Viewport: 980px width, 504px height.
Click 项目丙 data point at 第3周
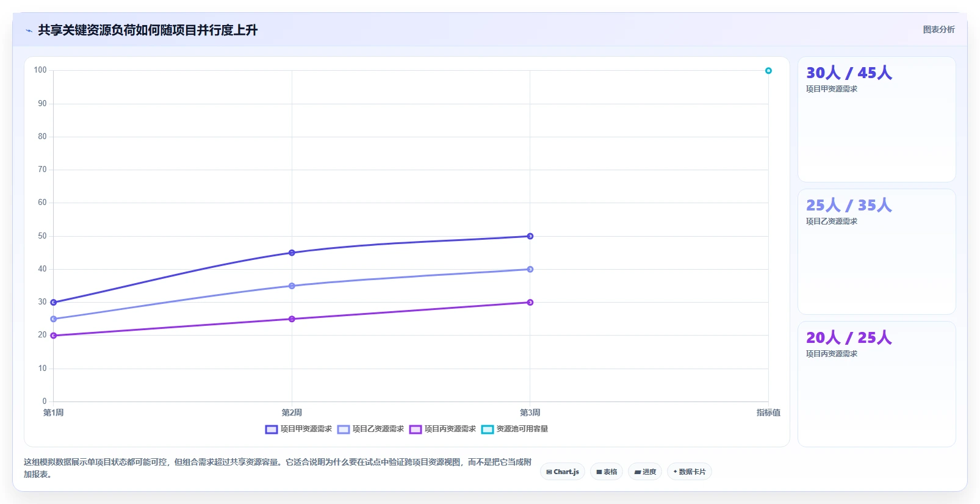pyautogui.click(x=530, y=302)
